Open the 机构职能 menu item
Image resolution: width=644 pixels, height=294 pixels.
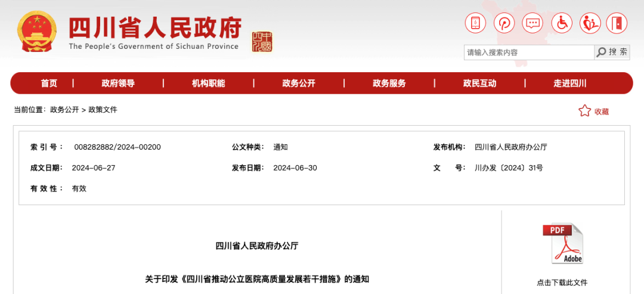click(209, 83)
